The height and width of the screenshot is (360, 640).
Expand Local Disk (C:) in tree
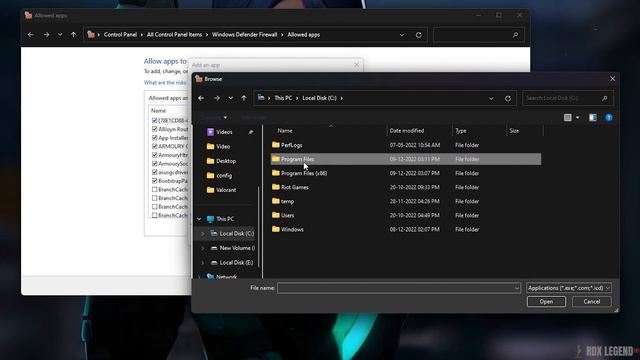click(202, 233)
